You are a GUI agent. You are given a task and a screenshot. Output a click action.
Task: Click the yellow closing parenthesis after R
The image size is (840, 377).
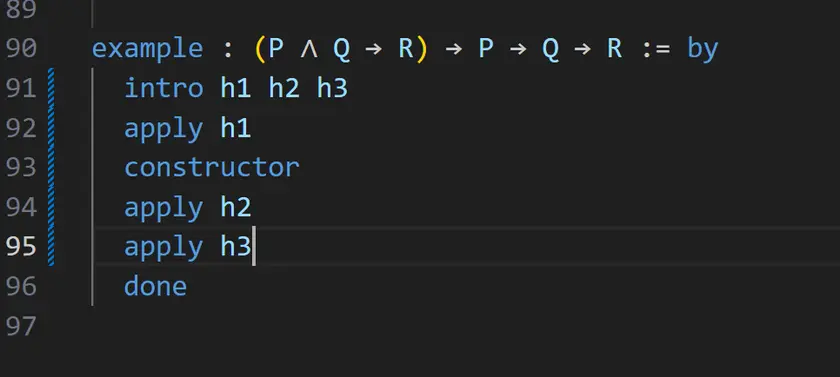tap(422, 49)
